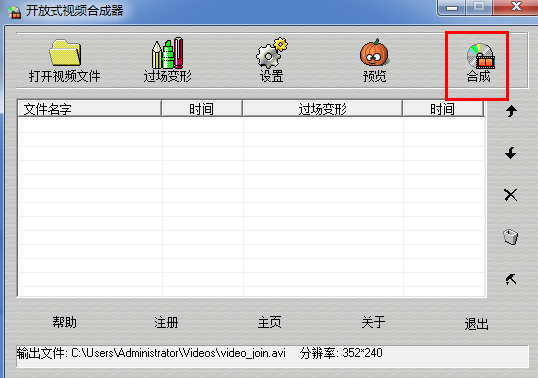Close the 开放式视频合成器 window

tap(516, 7)
